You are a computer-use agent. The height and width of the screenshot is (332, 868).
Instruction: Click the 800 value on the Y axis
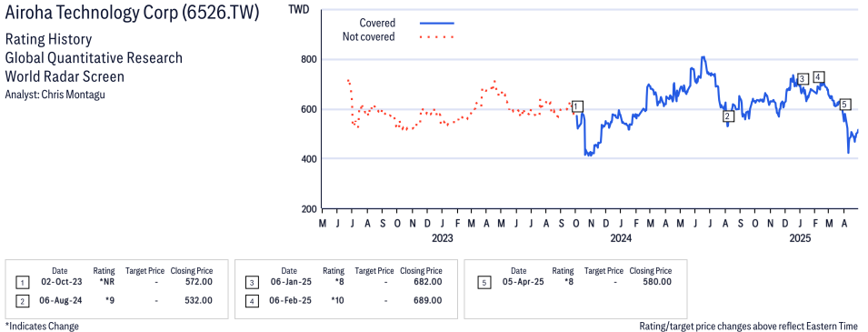pyautogui.click(x=307, y=59)
